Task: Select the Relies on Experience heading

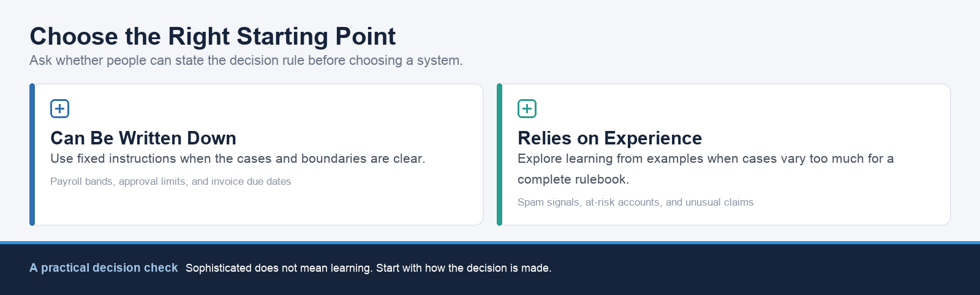Action: (609, 138)
